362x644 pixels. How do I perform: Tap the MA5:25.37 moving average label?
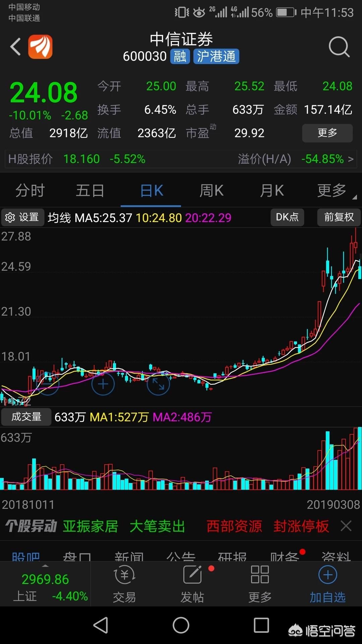[x=103, y=218]
